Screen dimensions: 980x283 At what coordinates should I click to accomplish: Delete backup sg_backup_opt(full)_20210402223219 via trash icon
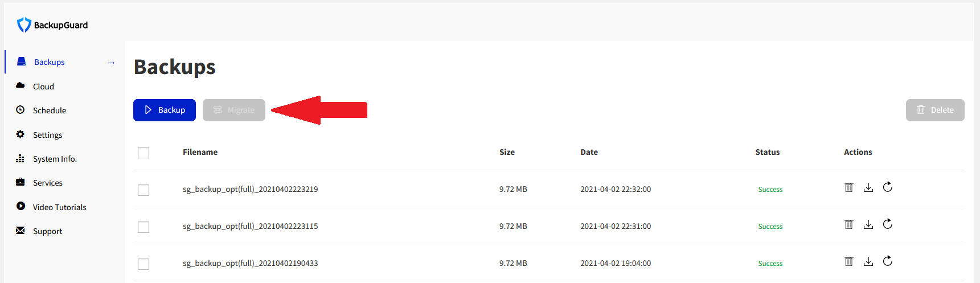tap(848, 187)
